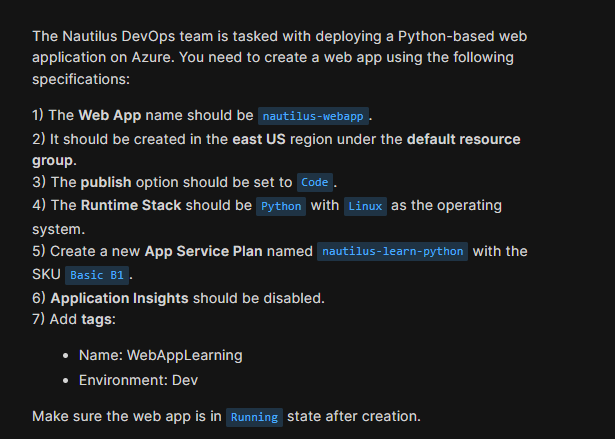Click the bold tags word
The width and height of the screenshot is (615, 439).
(x=96, y=319)
